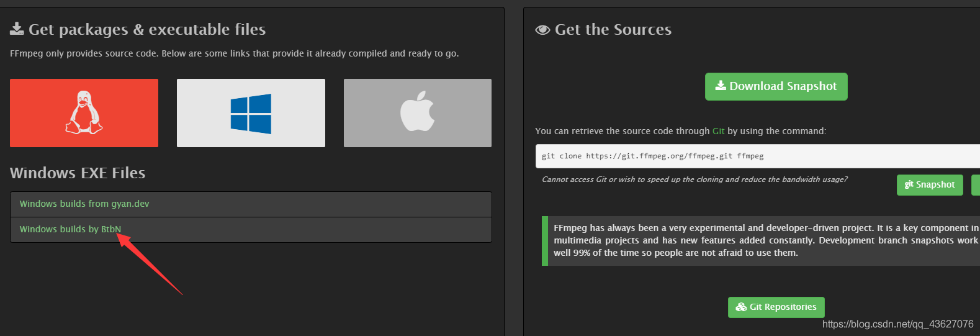This screenshot has width=980, height=336.
Task: Click the git clone command field
Action: [757, 156]
